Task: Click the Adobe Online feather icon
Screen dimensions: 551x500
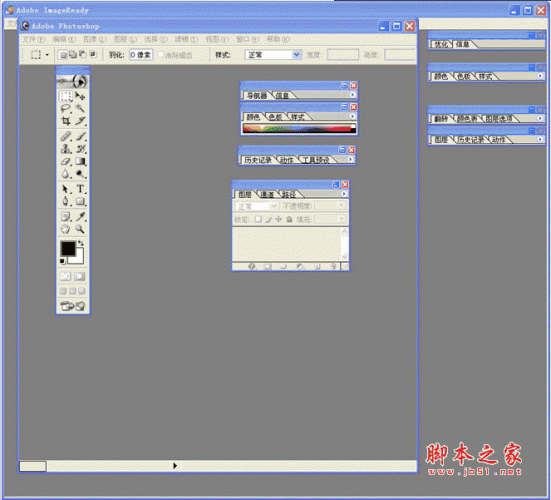Action: [73, 81]
